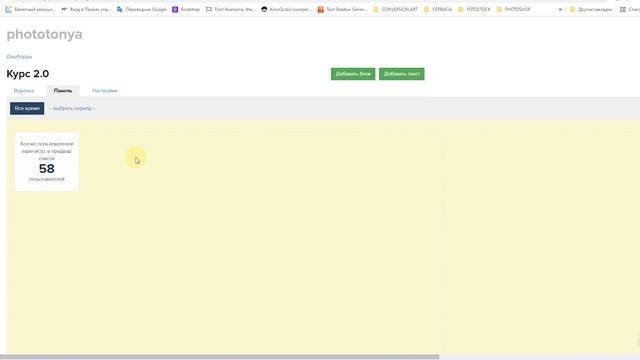The image size is (640, 360).
Task: Click the phototonya site title
Action: pyautogui.click(x=44, y=34)
